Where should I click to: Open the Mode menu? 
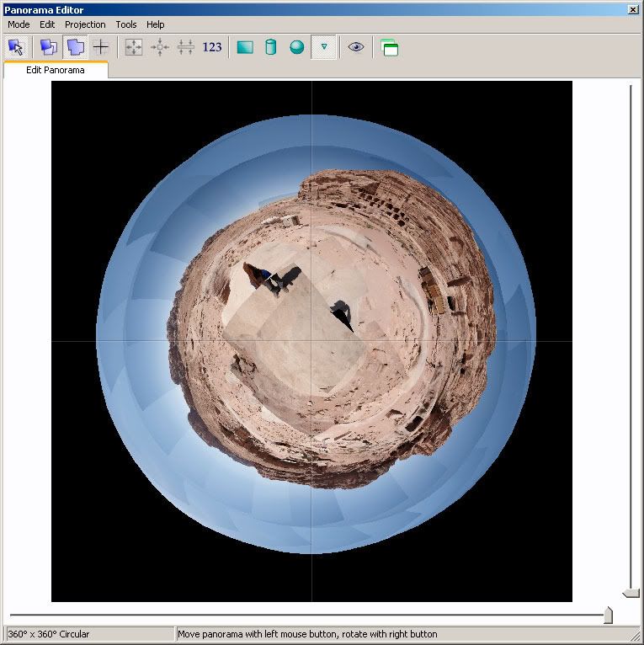pyautogui.click(x=19, y=24)
